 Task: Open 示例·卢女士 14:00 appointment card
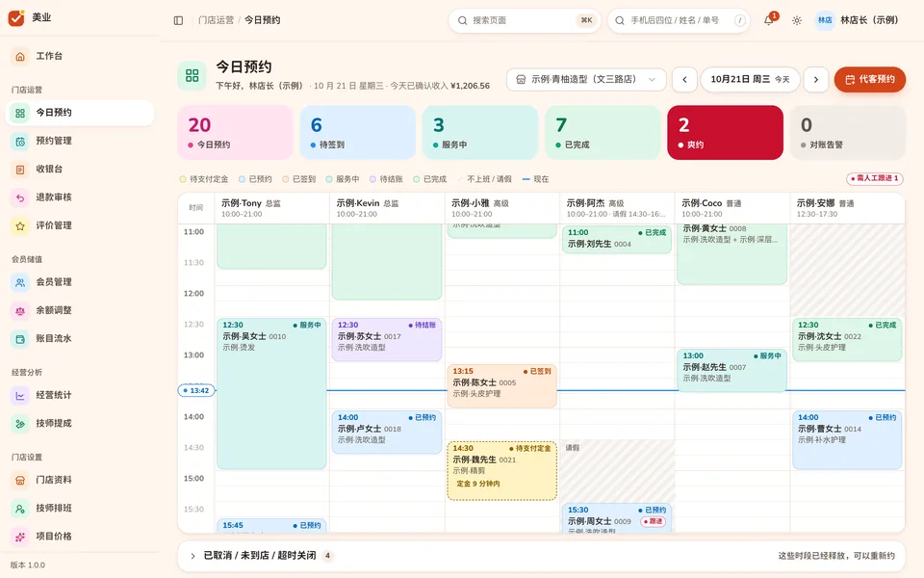[x=387, y=433]
